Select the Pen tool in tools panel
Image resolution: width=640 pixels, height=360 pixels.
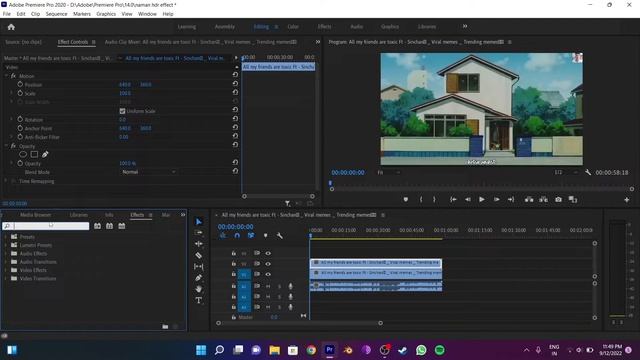click(x=199, y=278)
